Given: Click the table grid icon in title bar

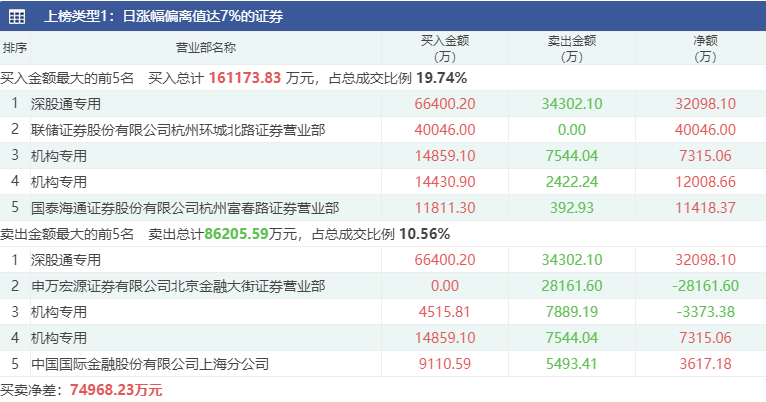Looking at the screenshot, I should [17, 16].
